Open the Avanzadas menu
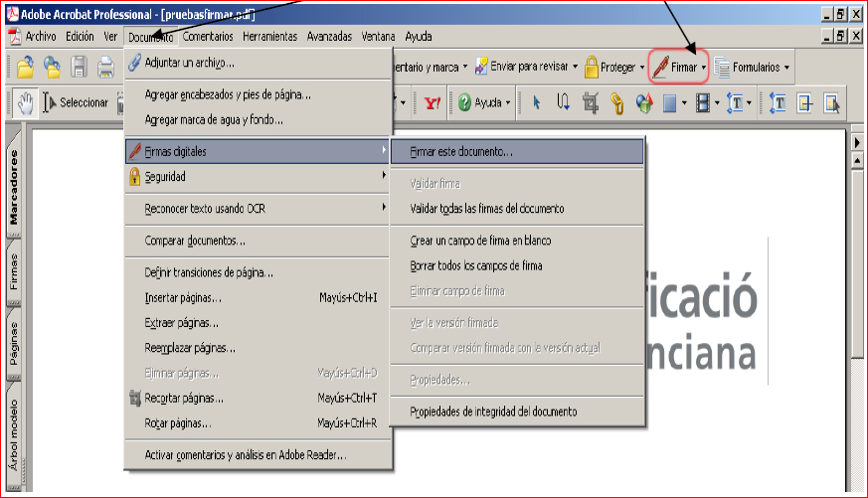The image size is (868, 498). [329, 37]
